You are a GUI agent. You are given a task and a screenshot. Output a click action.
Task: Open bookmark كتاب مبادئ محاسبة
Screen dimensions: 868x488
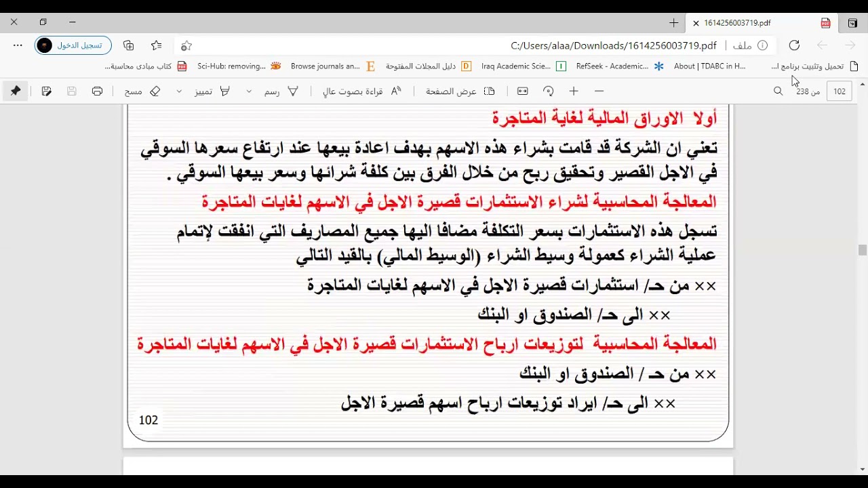click(x=146, y=66)
